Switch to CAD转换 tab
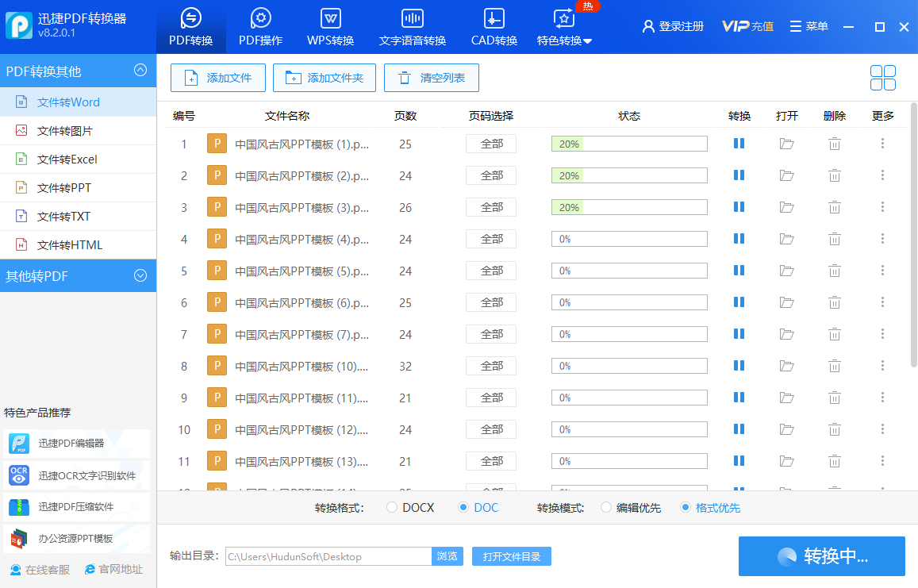Image resolution: width=918 pixels, height=588 pixels. point(494,27)
